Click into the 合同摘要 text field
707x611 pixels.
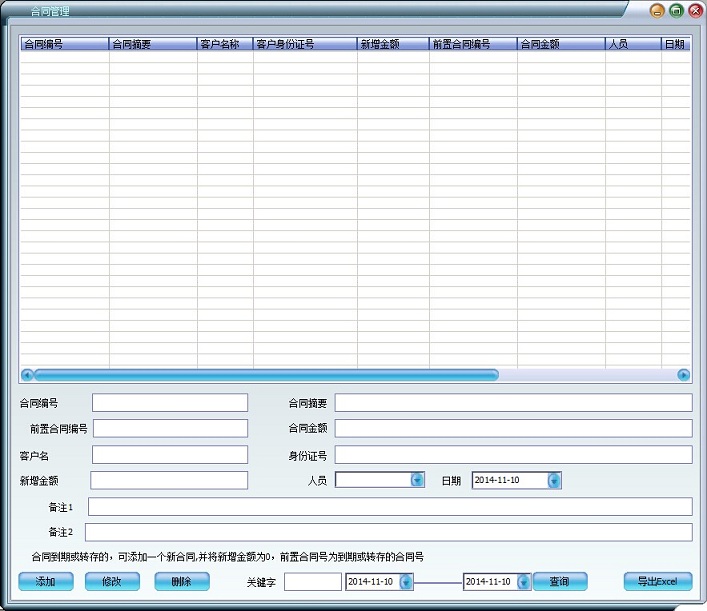click(x=513, y=403)
